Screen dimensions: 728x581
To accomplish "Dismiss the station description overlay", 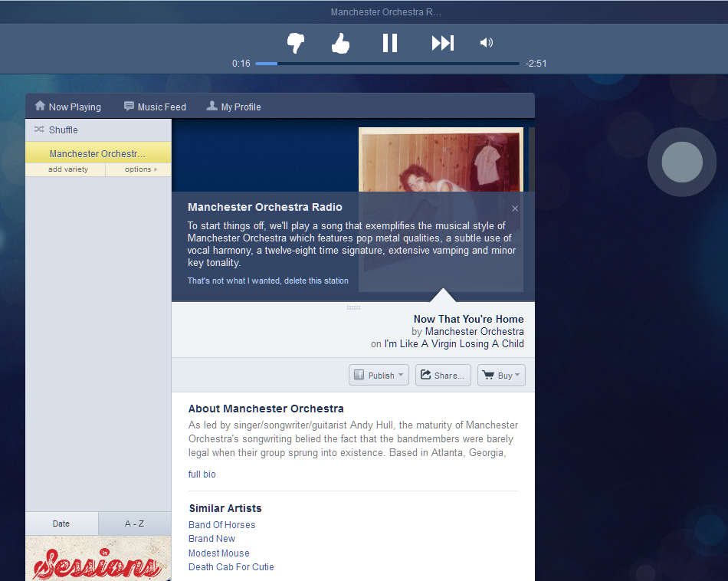I will click(x=515, y=208).
